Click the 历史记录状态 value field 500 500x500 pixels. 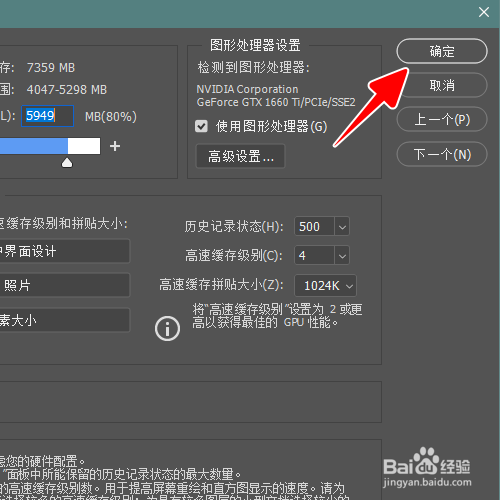314,227
